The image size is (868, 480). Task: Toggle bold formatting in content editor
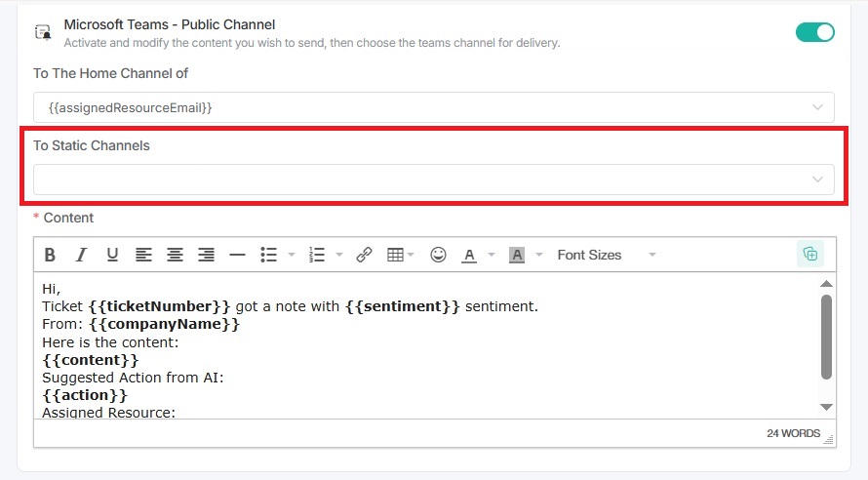(x=50, y=255)
